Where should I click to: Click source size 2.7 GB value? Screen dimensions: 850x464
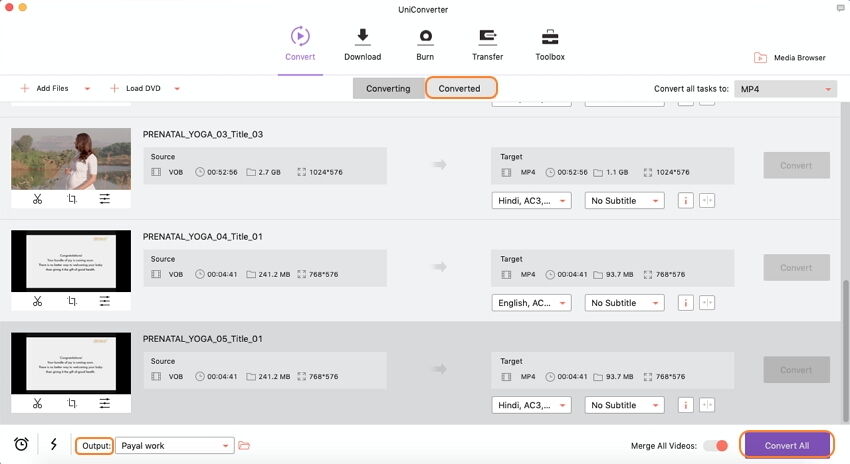(x=269, y=172)
